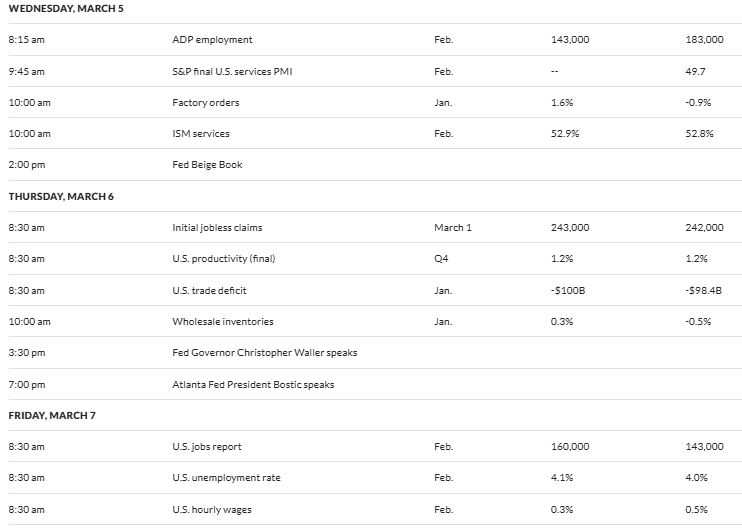The width and height of the screenshot is (742, 531).
Task: Click the 143,000 ADP employment forecast
Action: [x=569, y=40]
